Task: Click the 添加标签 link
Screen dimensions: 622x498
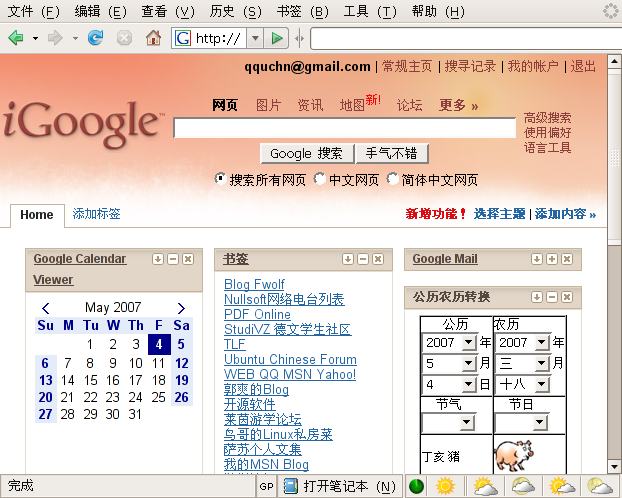Action: [x=96, y=213]
